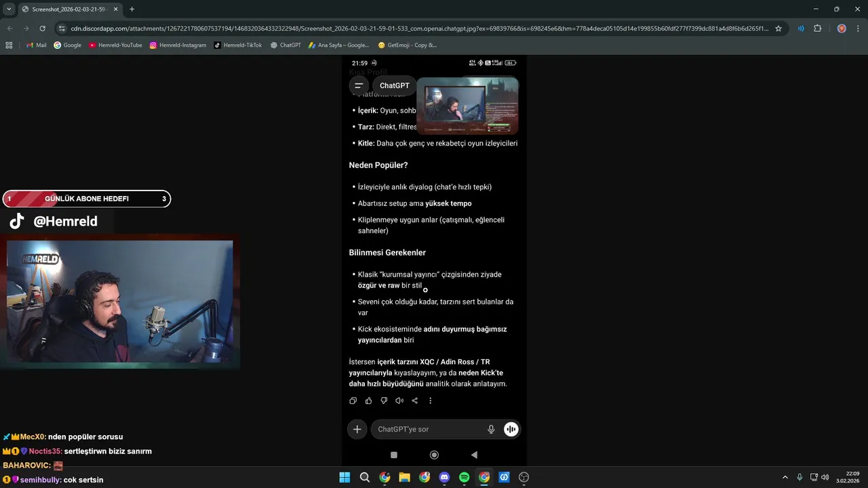Go back in Chrome history

9,28
